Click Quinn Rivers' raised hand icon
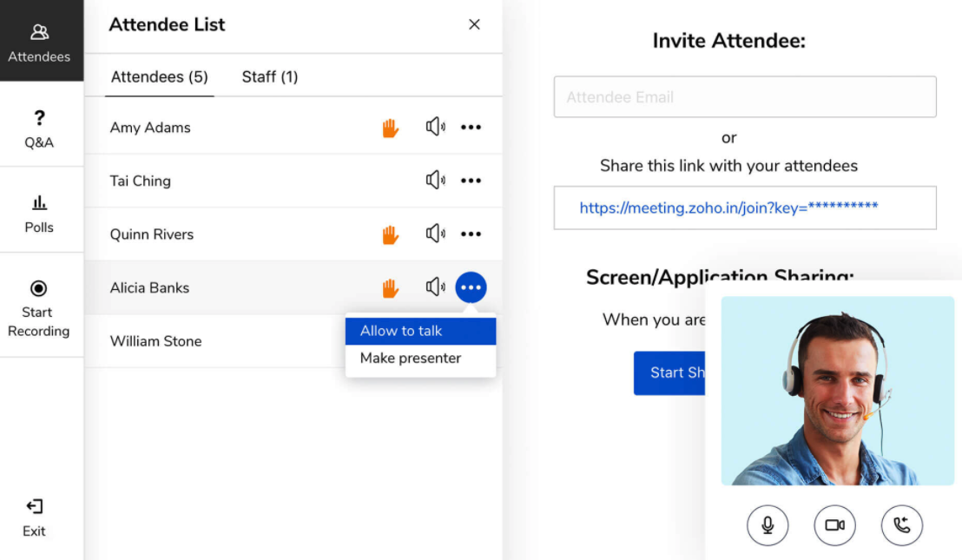The image size is (962, 560). pos(390,234)
